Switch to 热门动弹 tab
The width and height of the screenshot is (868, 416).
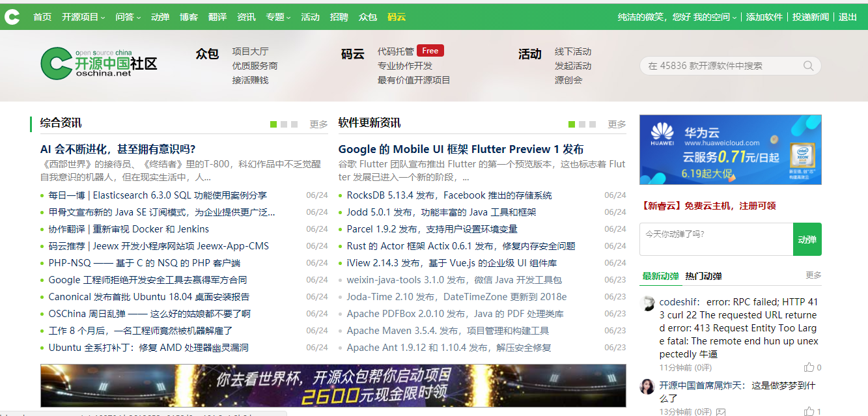(x=703, y=276)
